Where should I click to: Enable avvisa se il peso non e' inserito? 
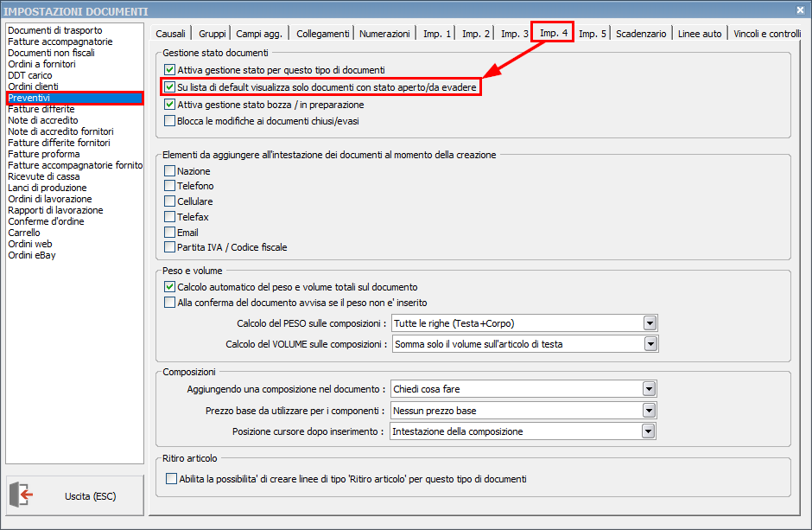click(x=169, y=302)
